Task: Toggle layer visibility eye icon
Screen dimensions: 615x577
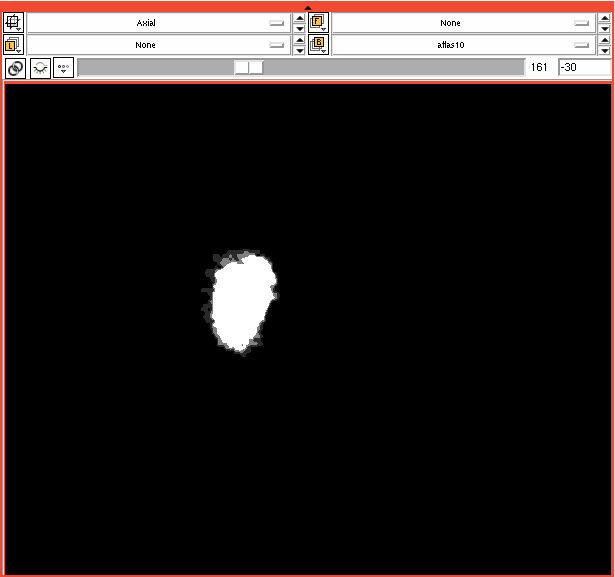Action: 40,68
